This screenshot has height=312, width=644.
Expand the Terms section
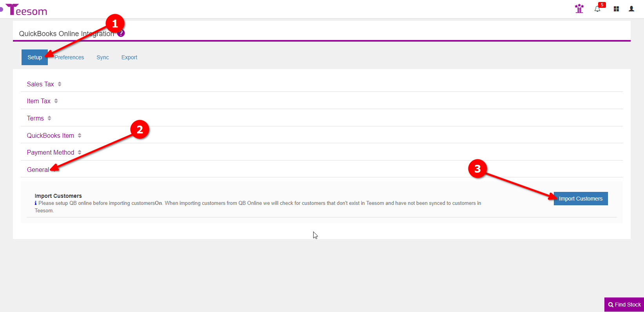tap(35, 118)
